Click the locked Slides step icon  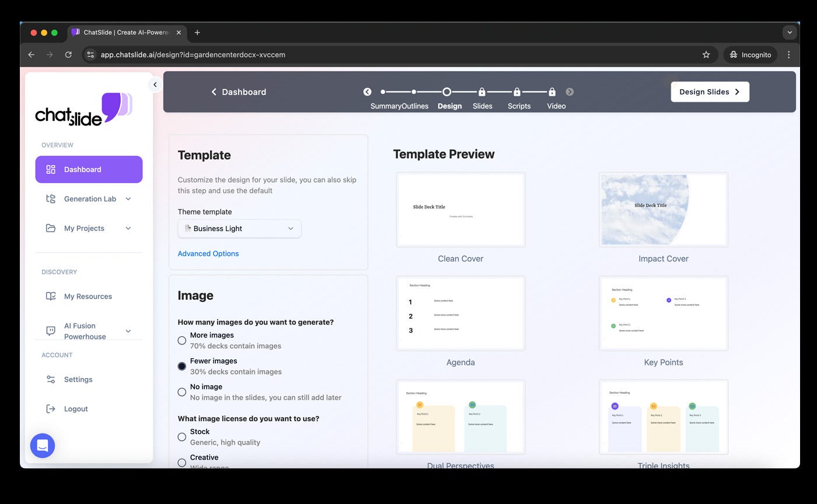pos(482,92)
